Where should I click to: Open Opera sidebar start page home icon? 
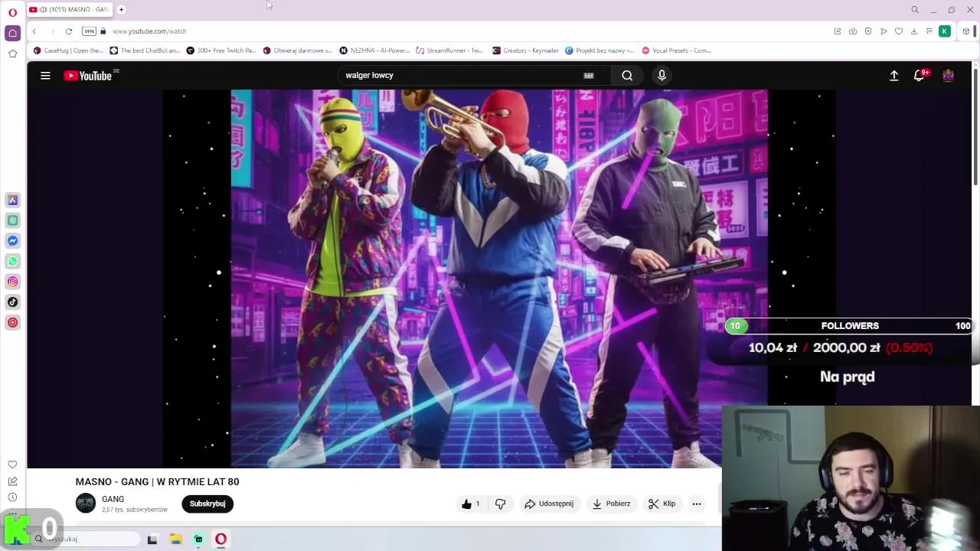(x=12, y=33)
